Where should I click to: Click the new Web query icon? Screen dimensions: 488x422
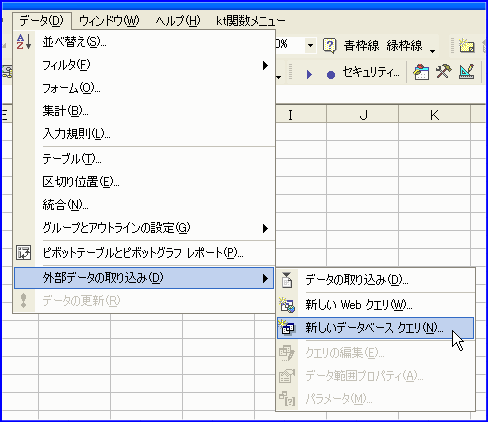tap(287, 305)
